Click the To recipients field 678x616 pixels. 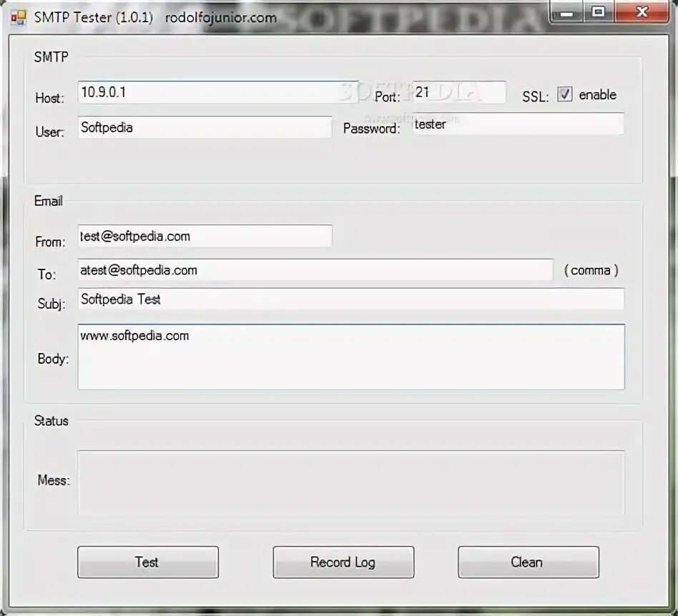coord(315,270)
